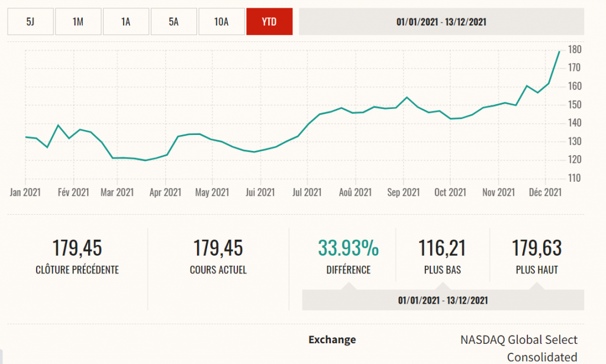Click the Plus Bas value 116,21
606x364 pixels.
(x=442, y=248)
